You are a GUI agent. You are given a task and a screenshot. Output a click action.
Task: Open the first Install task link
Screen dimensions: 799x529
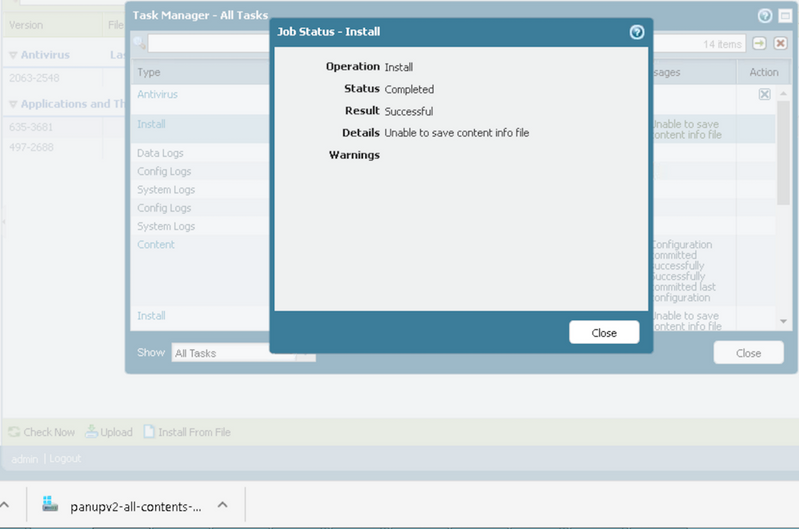151,124
